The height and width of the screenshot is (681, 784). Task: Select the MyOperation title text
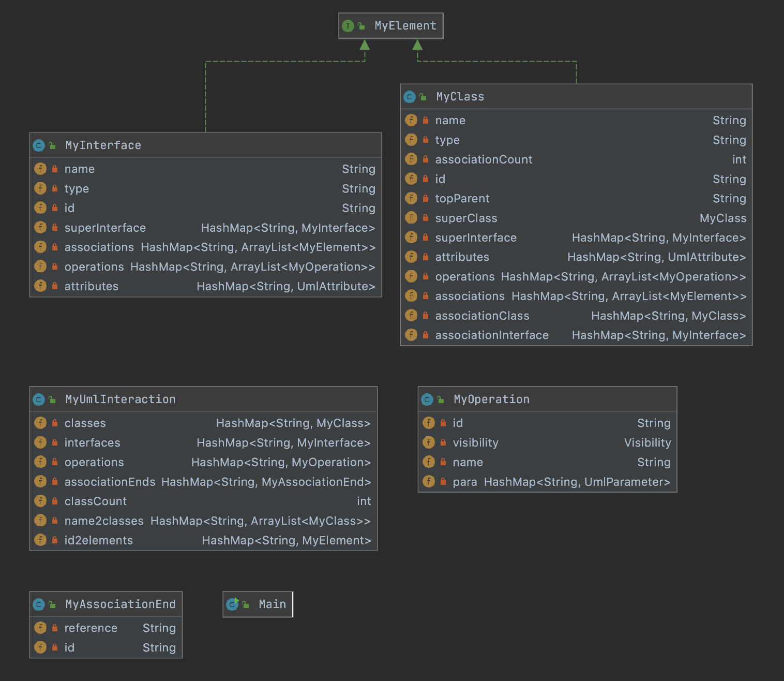[x=492, y=399]
